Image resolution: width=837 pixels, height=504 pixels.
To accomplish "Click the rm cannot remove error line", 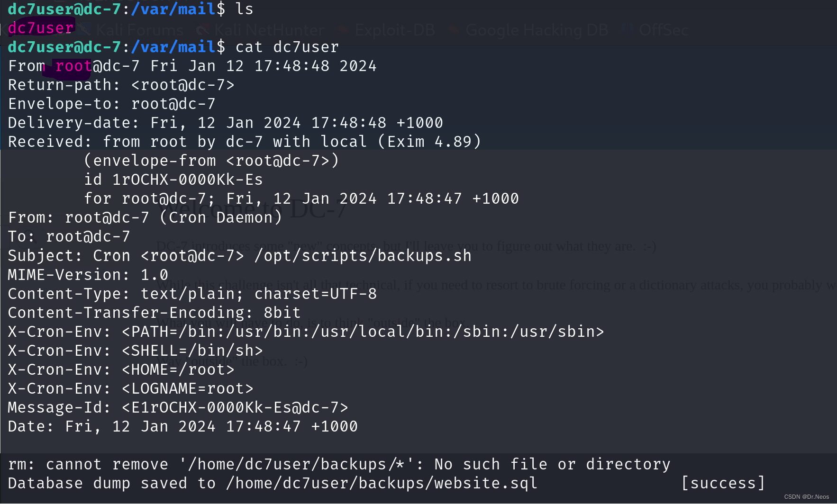I will tap(339, 464).
